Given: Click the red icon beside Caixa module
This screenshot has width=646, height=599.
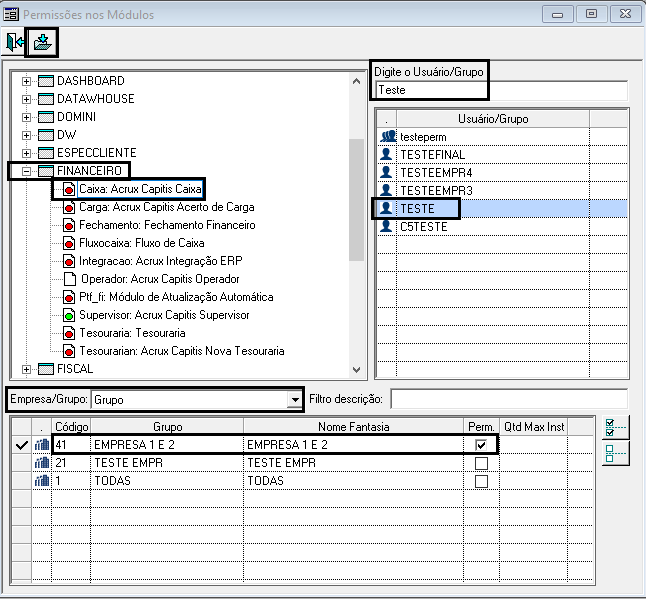Looking at the screenshot, I should [69, 189].
